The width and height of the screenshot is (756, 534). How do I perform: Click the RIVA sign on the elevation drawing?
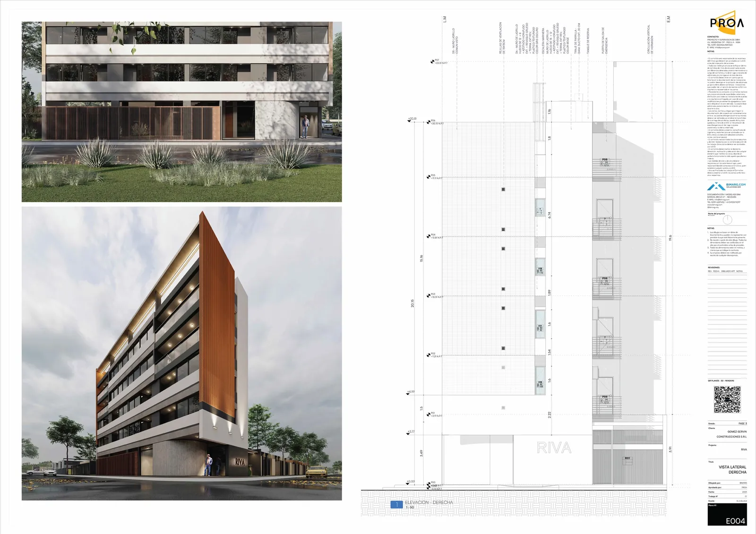click(554, 448)
